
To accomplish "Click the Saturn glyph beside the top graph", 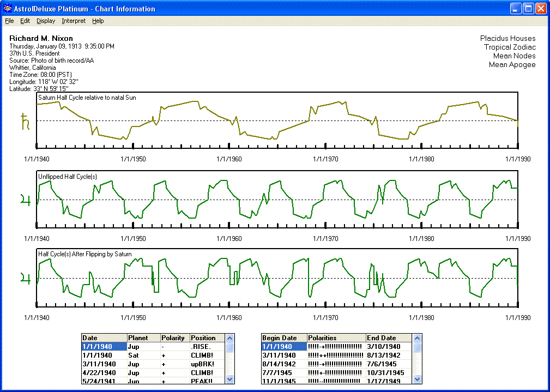I will [25, 121].
